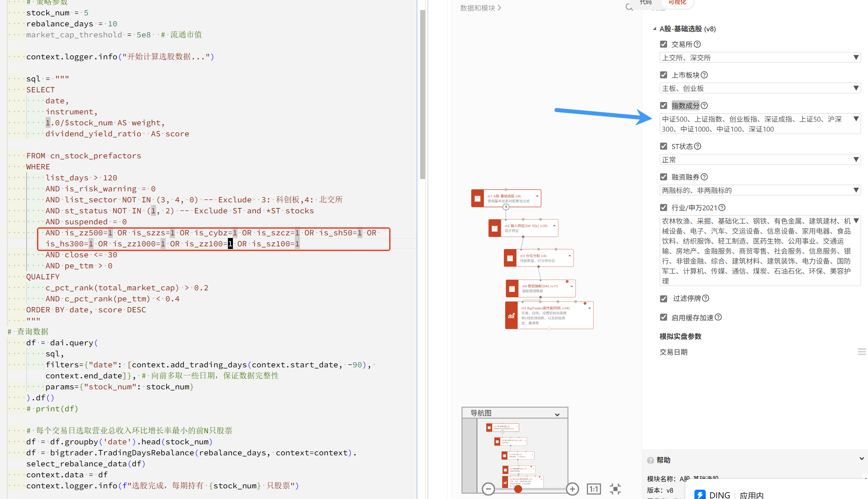
Task: Toggle the 过滤停牌 checkbox
Action: coord(663,299)
